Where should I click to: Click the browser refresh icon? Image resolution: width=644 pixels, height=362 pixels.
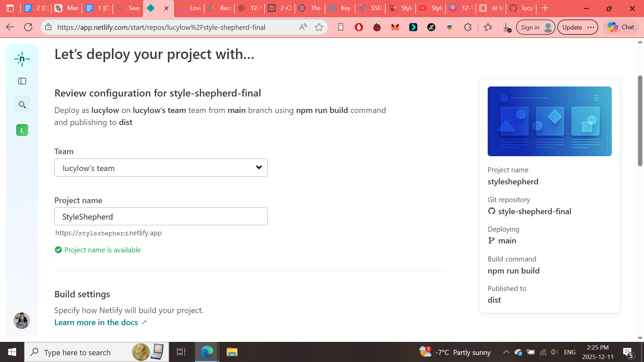pos(28,27)
